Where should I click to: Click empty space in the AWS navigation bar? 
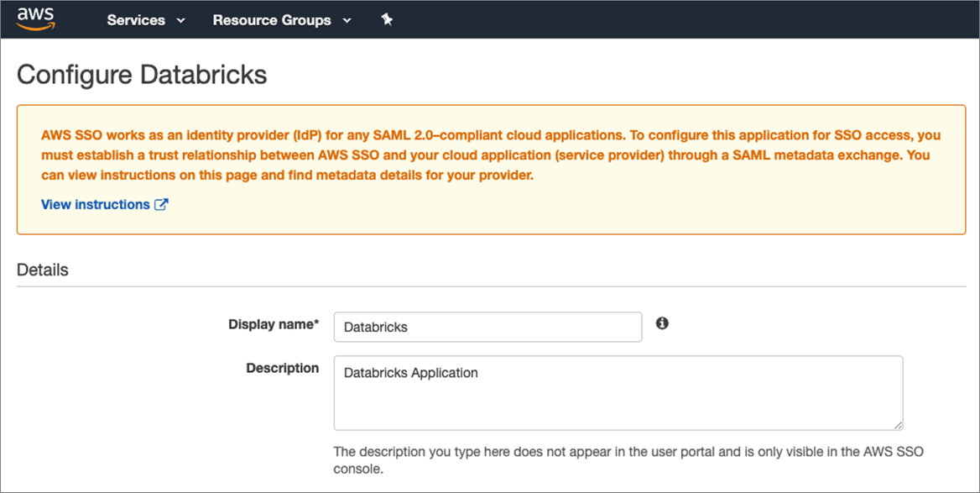click(x=671, y=19)
